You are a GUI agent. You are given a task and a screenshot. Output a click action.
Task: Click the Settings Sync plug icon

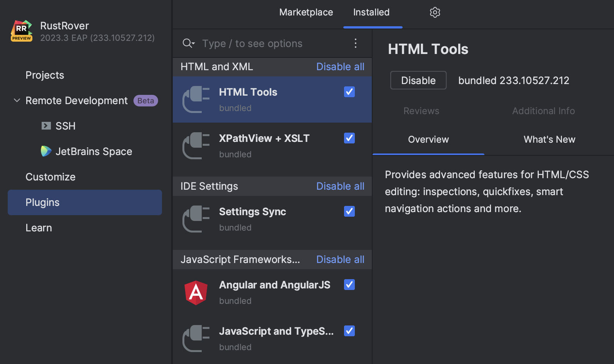[x=196, y=219]
